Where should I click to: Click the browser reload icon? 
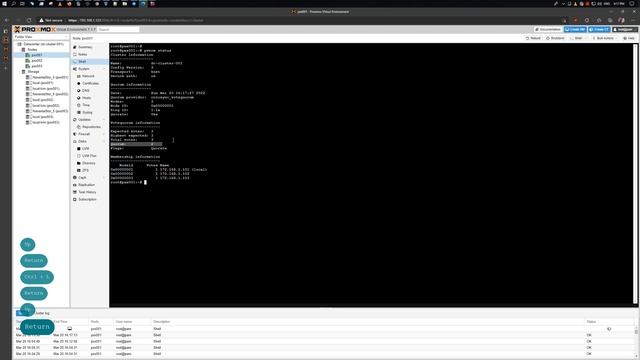pyautogui.click(x=29, y=20)
